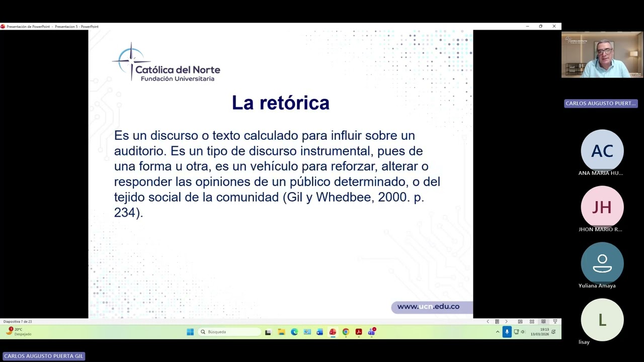
Task: Go to next slide arrow in status bar
Action: click(506, 322)
